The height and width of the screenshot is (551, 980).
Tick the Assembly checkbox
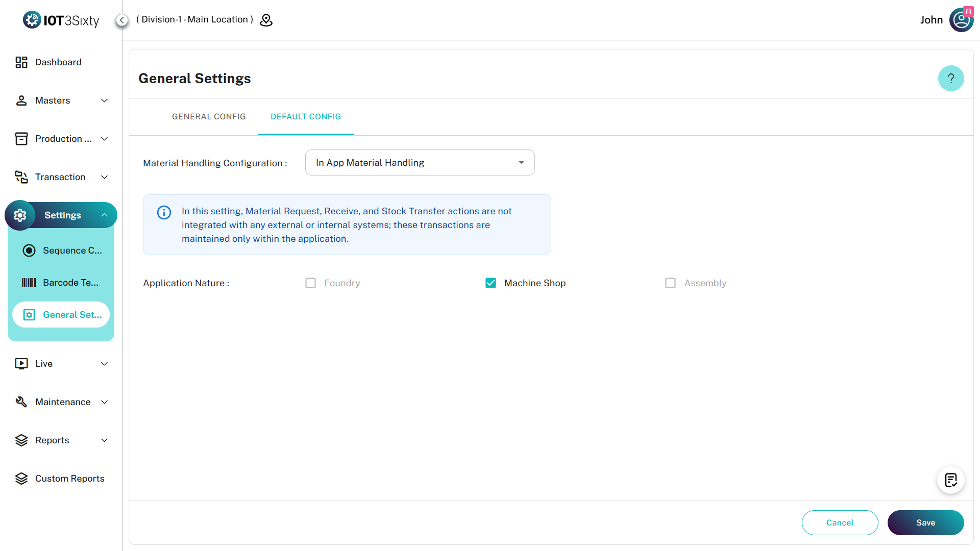point(670,283)
